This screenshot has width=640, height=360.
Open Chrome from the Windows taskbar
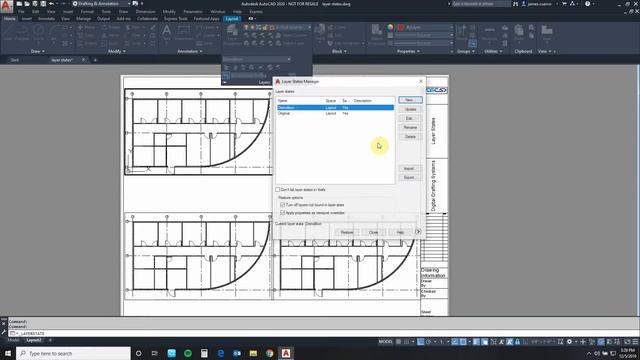pyautogui.click(x=269, y=353)
